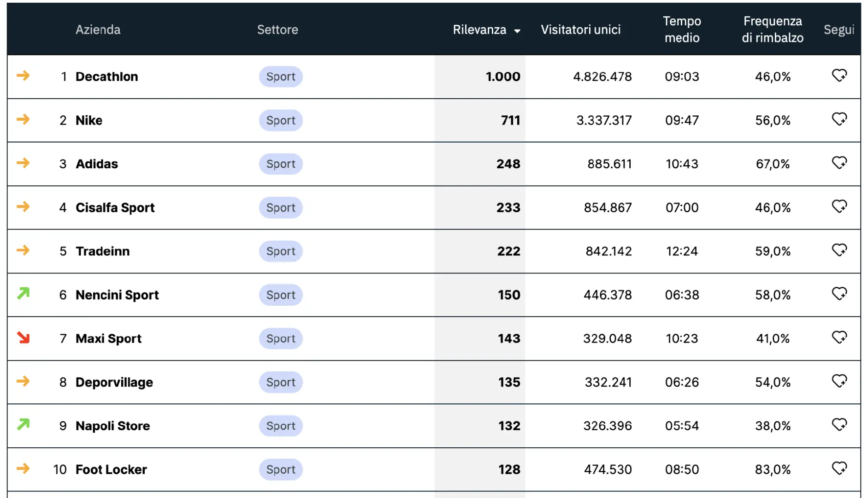
Task: Click the Segui column header
Action: [x=839, y=30]
